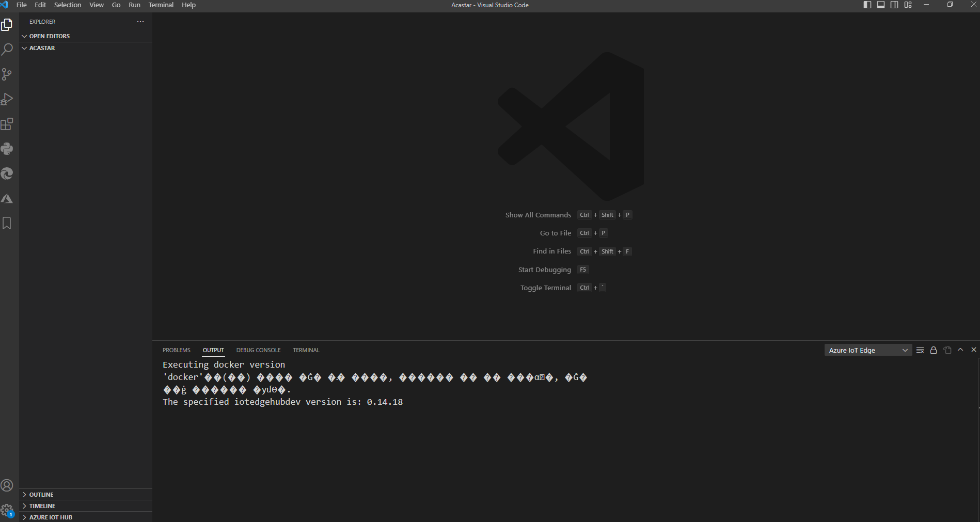Collapse the ACASTAR folder section

[x=86, y=48]
